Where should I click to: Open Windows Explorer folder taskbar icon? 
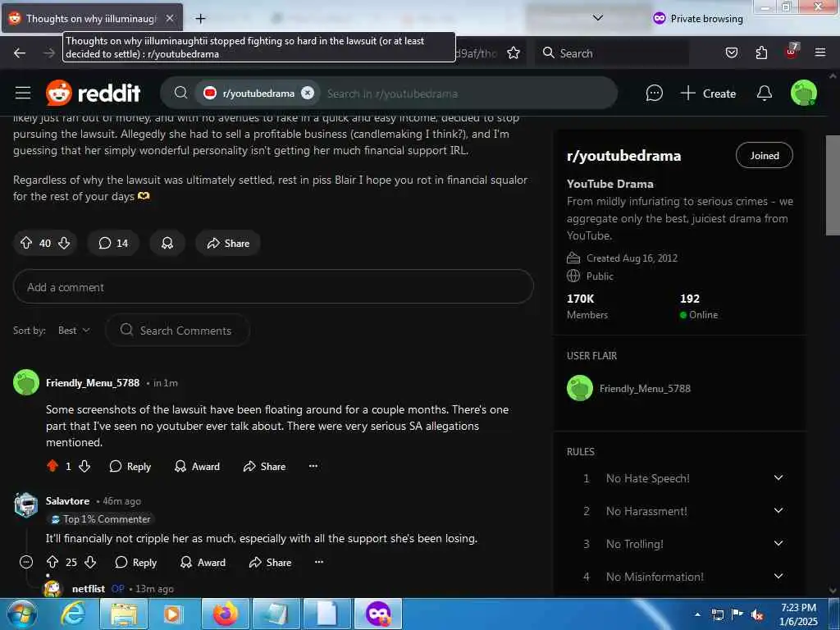coord(124,614)
